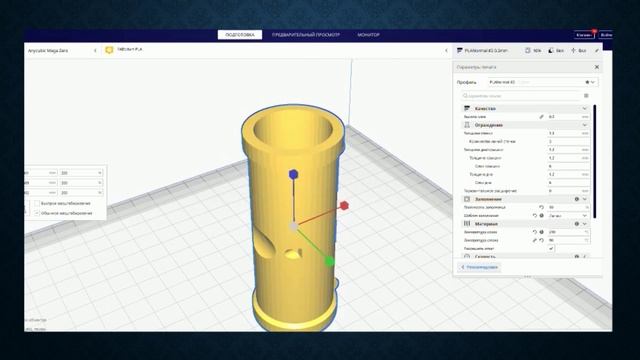640x360 pixels.
Task: Expand the Скорость section chevron
Action: coord(584,256)
